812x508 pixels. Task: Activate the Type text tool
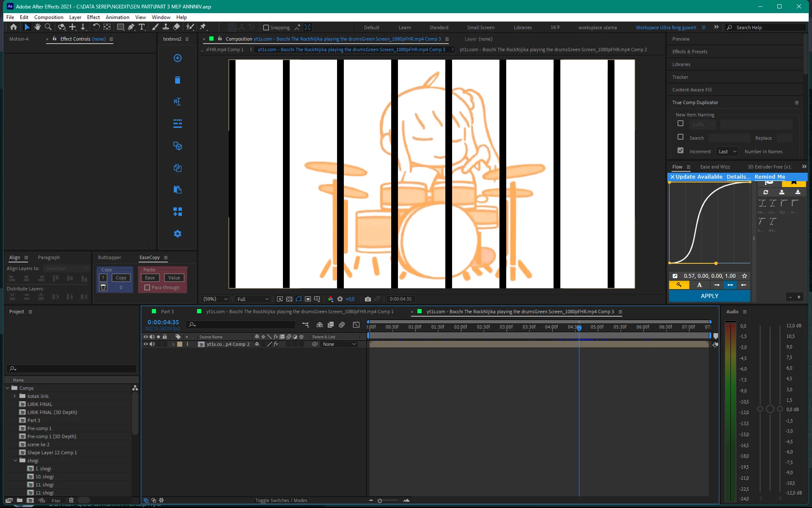pyautogui.click(x=142, y=27)
